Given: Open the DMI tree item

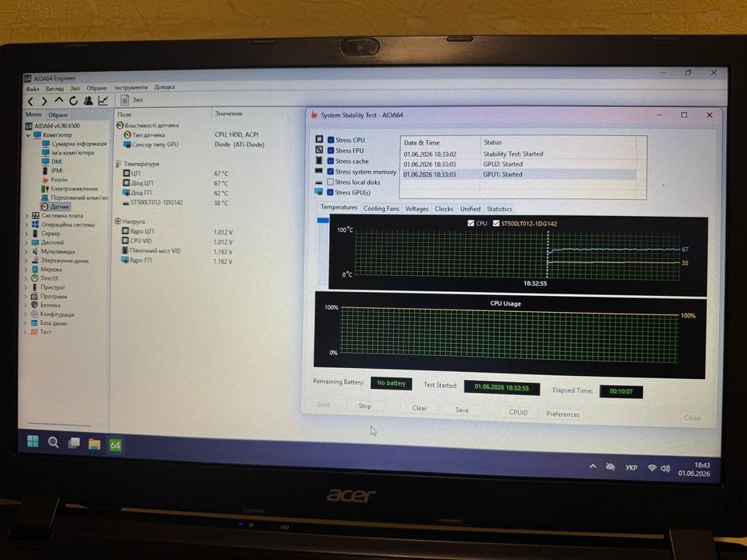Looking at the screenshot, I should (57, 162).
